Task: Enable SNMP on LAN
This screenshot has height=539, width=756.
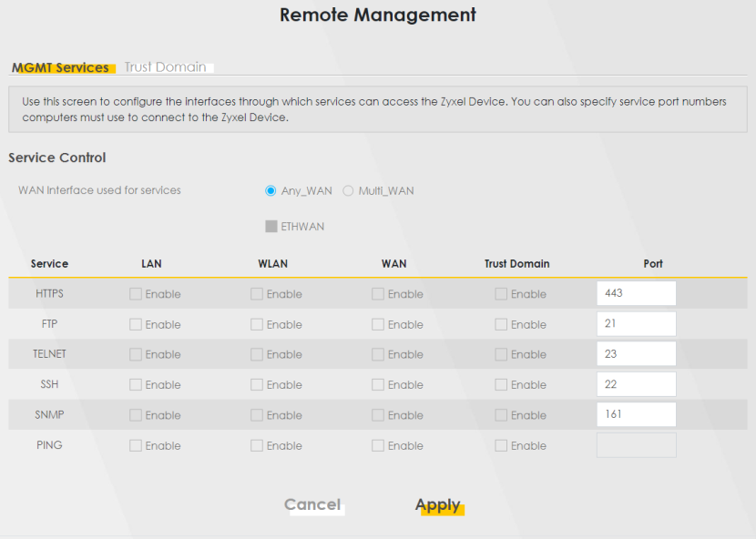Action: point(136,415)
